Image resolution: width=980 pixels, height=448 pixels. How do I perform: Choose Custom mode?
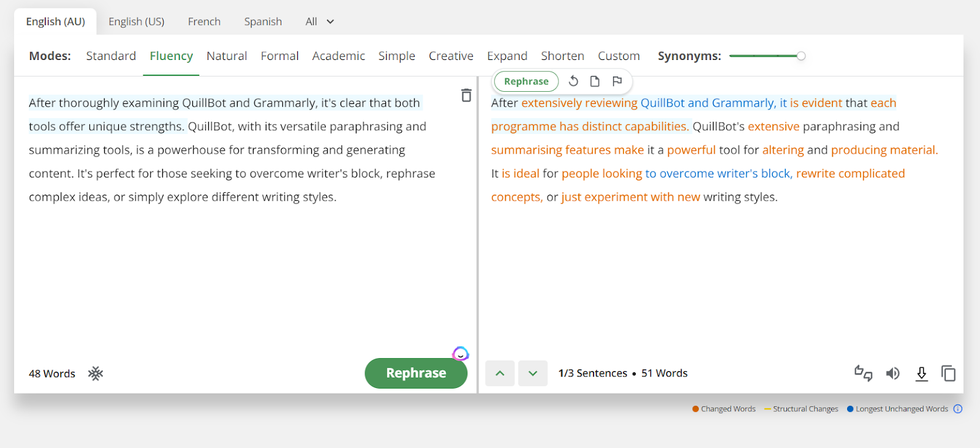[x=619, y=56]
